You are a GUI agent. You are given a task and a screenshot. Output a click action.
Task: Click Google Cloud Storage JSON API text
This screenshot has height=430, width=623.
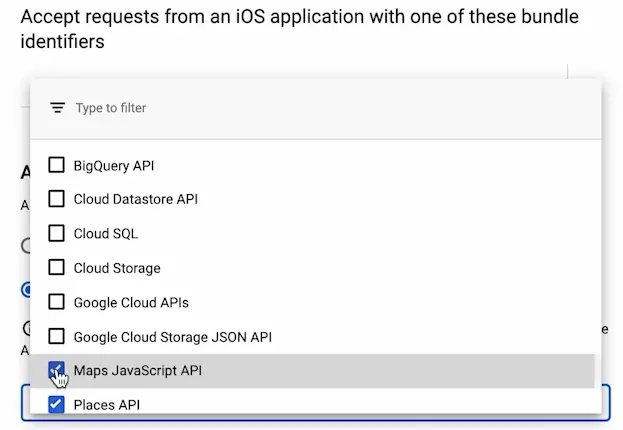173,337
